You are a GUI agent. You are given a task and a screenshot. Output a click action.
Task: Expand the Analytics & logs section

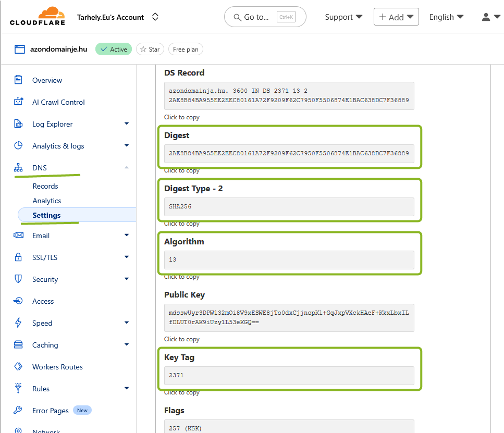126,146
